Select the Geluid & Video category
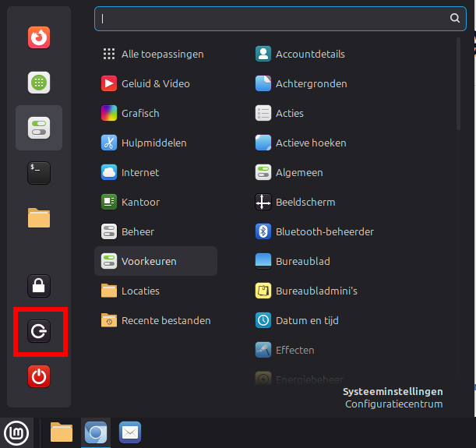Image resolution: width=476 pixels, height=448 pixels. point(155,84)
